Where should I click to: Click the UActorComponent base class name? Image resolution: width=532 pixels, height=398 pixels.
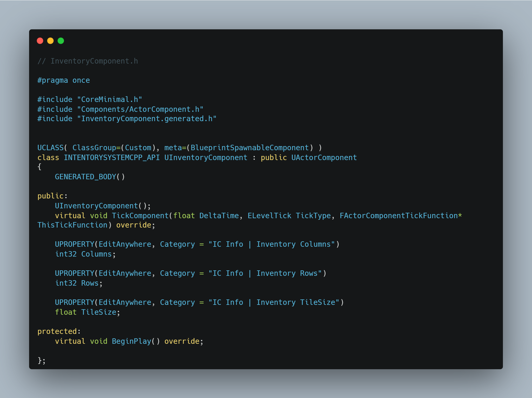pyautogui.click(x=324, y=158)
